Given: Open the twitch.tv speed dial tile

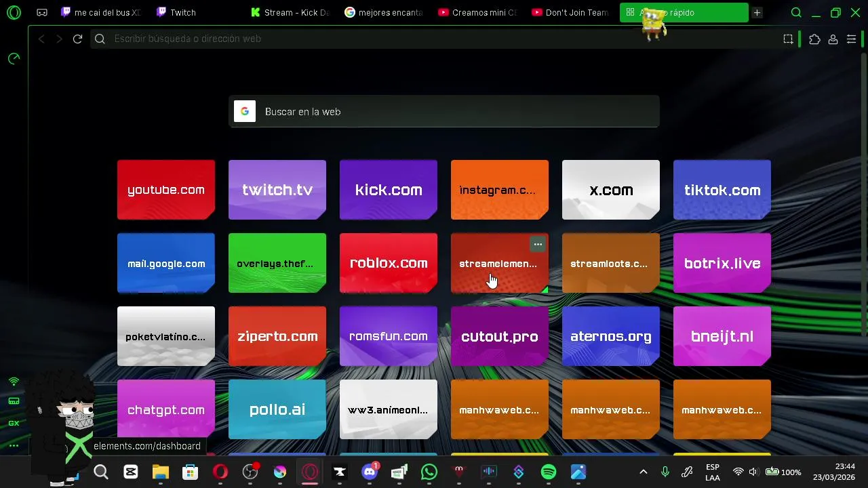Looking at the screenshot, I should (x=277, y=190).
